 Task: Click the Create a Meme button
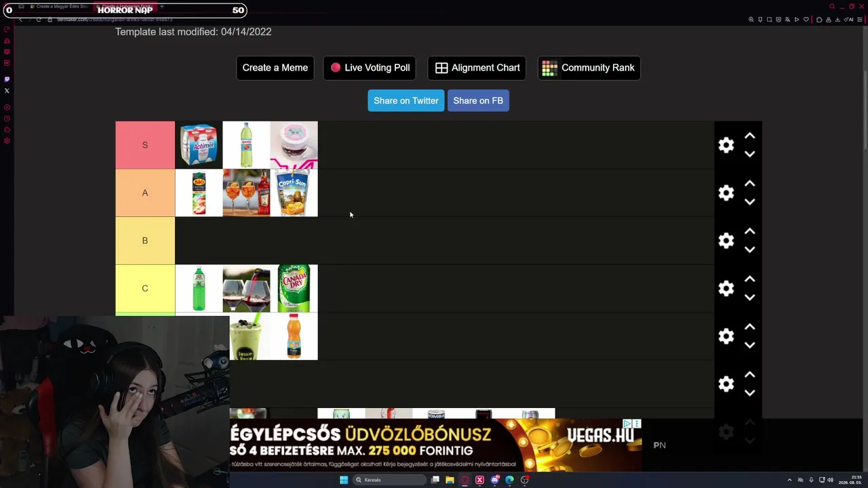[275, 68]
